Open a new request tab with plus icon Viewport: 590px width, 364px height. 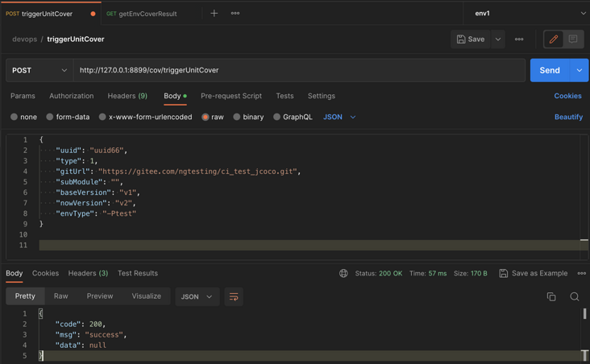(x=214, y=14)
